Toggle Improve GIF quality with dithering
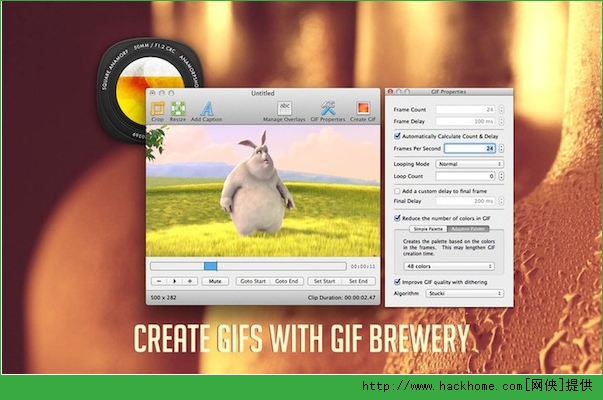Viewport: 603px width, 400px height. click(x=397, y=282)
